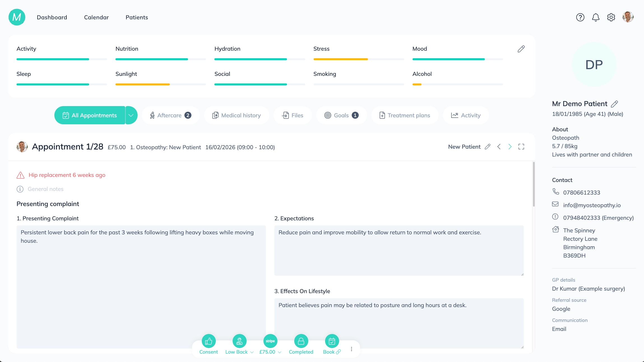Edit the lifestyle metrics with the pencil
This screenshot has height=362, width=644.
point(521,49)
